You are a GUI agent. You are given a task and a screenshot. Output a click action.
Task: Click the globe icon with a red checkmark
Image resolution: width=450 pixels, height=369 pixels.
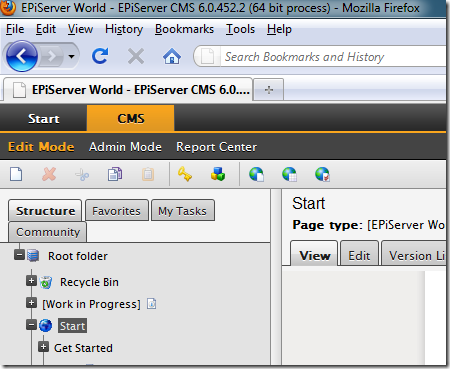(322, 174)
